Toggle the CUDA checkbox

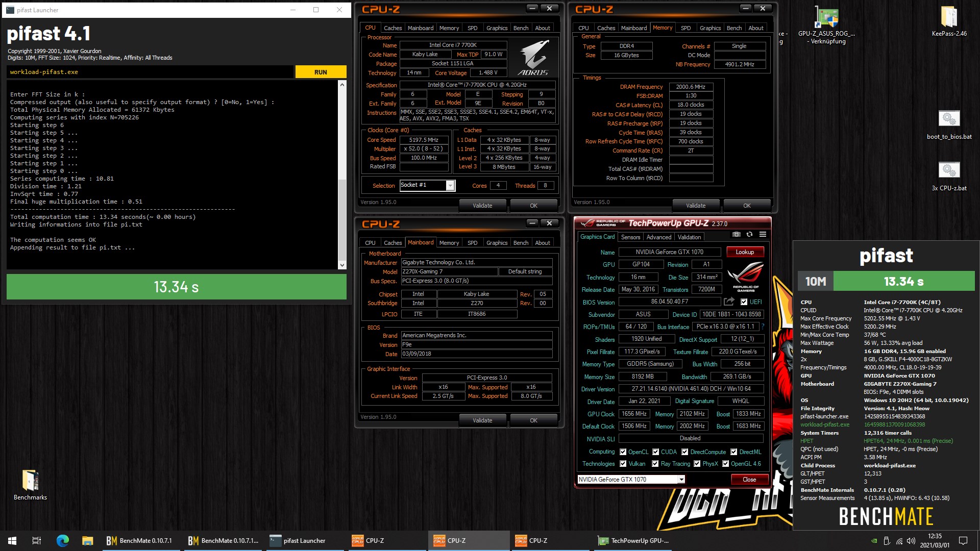coord(655,452)
